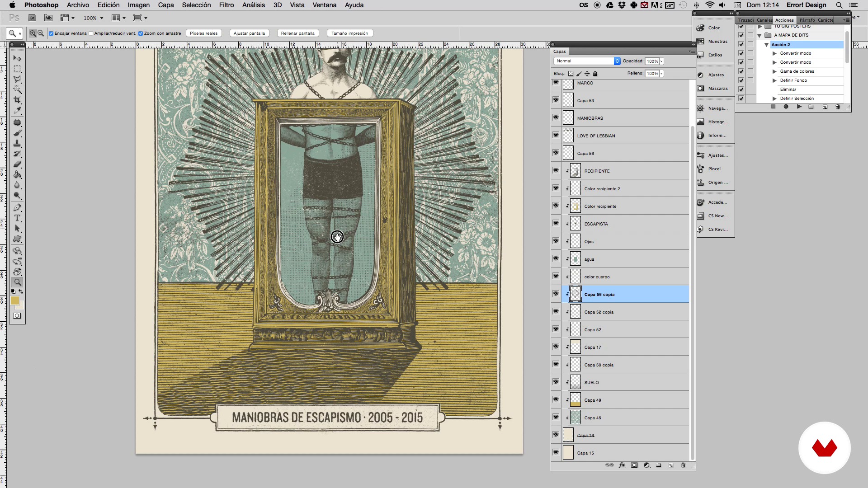This screenshot has height=488, width=868.
Task: Switch to the Párrafo tab
Action: (807, 20)
